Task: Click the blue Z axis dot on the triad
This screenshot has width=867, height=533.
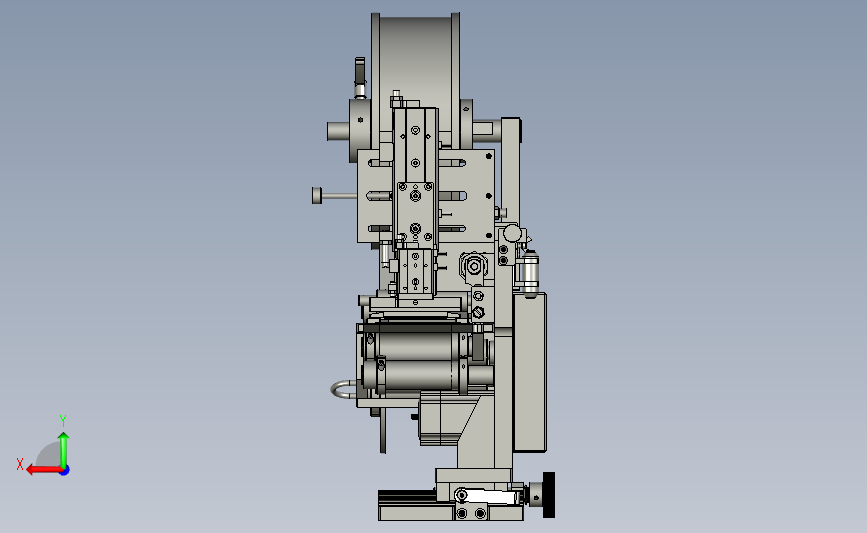Action: (x=65, y=471)
